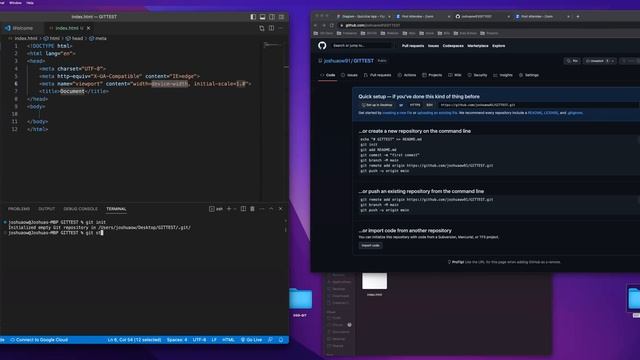The height and width of the screenshot is (360, 640).
Task: Open Codespaces in GitHub top navigation
Action: click(453, 46)
